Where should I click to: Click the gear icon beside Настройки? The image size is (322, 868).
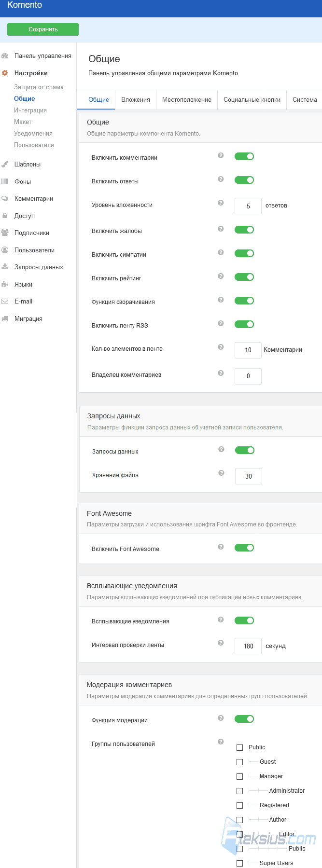coord(5,73)
